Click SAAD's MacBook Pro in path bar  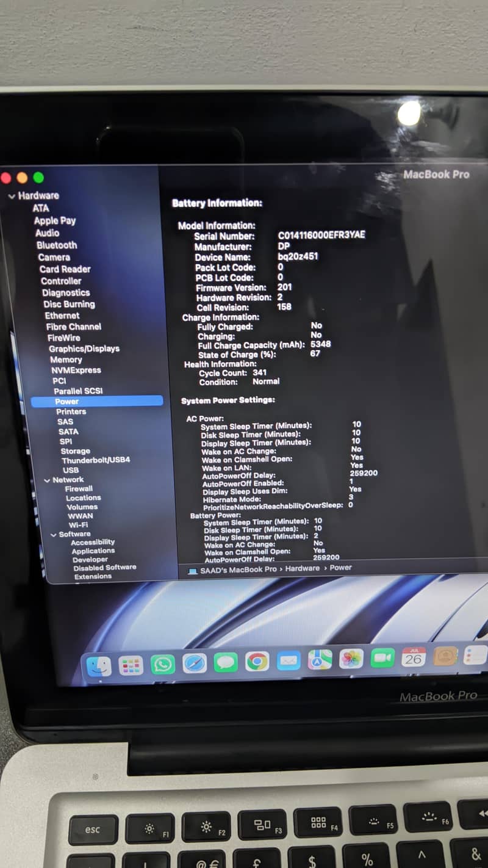239,570
